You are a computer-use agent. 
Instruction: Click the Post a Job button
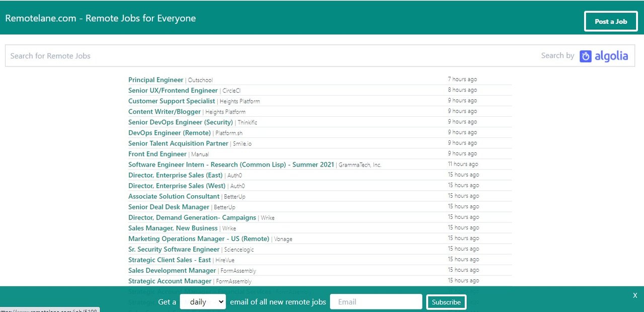611,21
